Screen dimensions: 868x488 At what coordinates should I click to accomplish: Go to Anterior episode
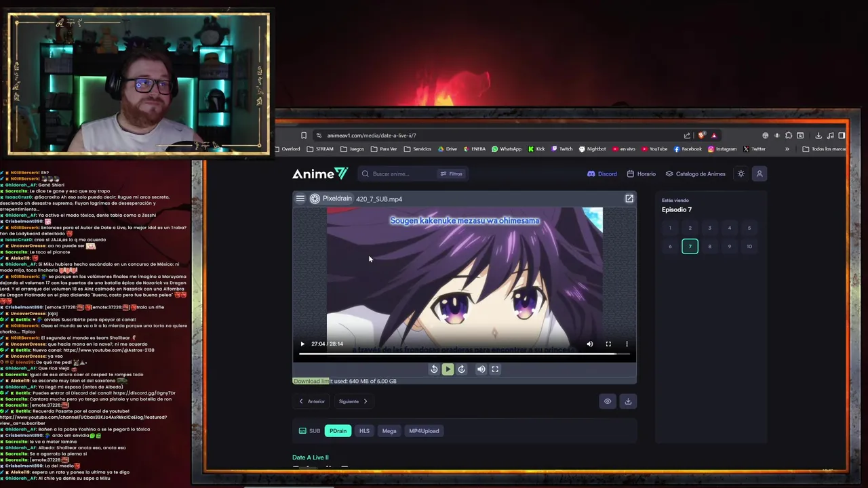click(x=312, y=401)
